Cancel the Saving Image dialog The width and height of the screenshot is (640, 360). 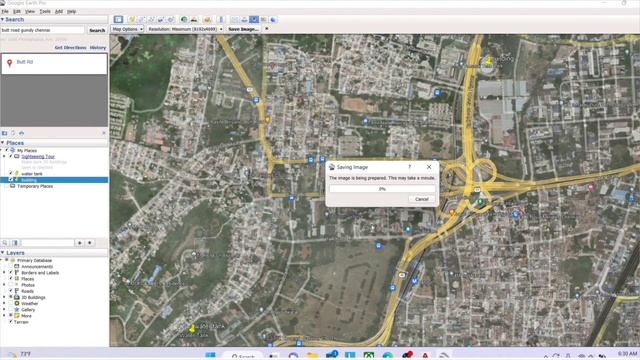click(422, 199)
